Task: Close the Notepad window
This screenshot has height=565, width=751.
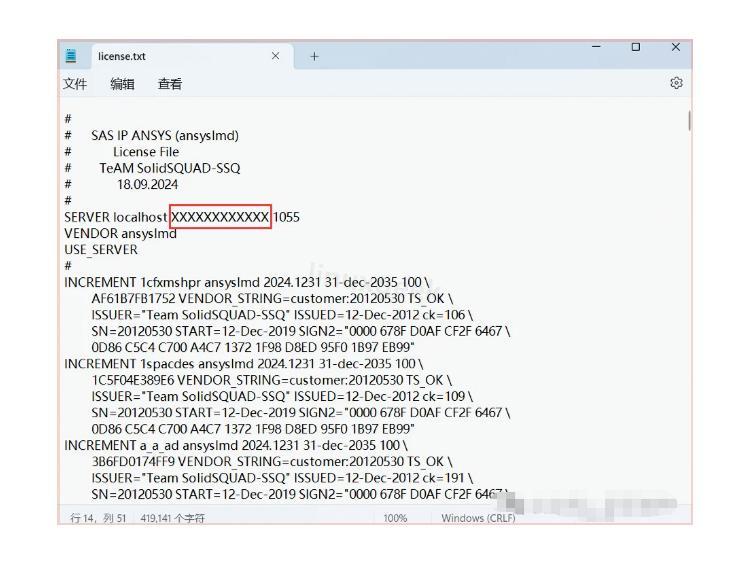Action: [x=676, y=48]
